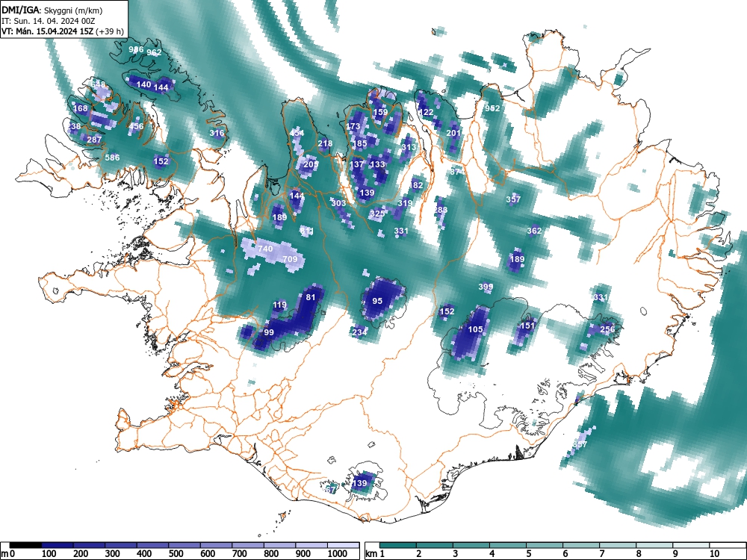Pick the value 168 in the Westfjords
Screen dimensions: 747x560
coord(81,108)
